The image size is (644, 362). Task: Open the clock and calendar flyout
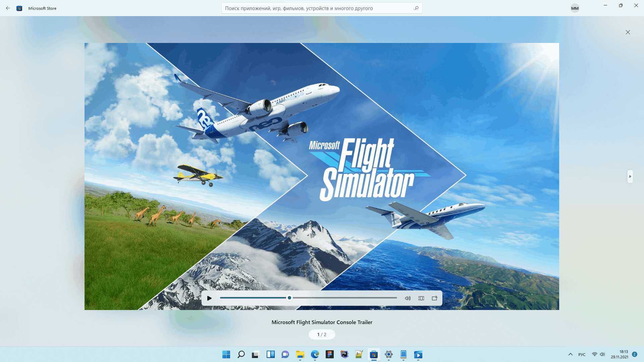tap(619, 354)
